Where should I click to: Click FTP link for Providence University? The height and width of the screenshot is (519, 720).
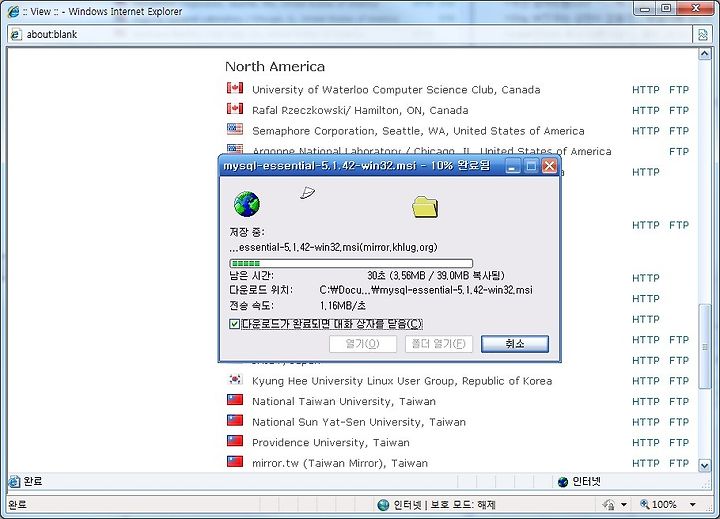(x=679, y=443)
